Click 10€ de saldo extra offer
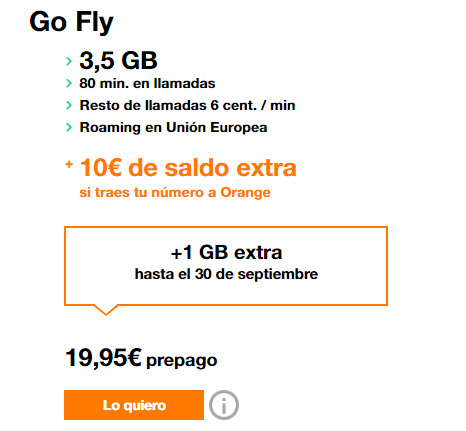 (188, 167)
